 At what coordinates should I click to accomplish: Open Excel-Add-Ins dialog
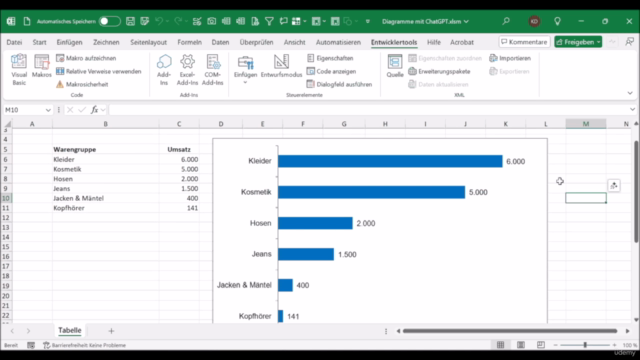click(187, 69)
